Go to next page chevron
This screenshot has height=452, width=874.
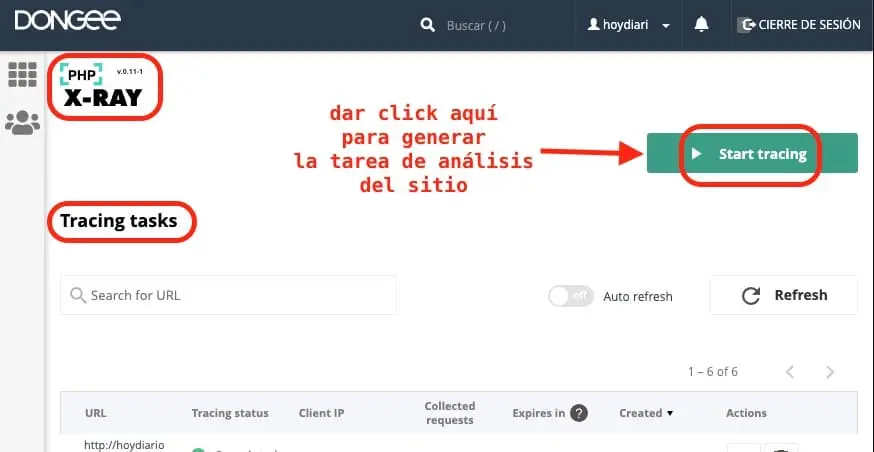[x=830, y=372]
